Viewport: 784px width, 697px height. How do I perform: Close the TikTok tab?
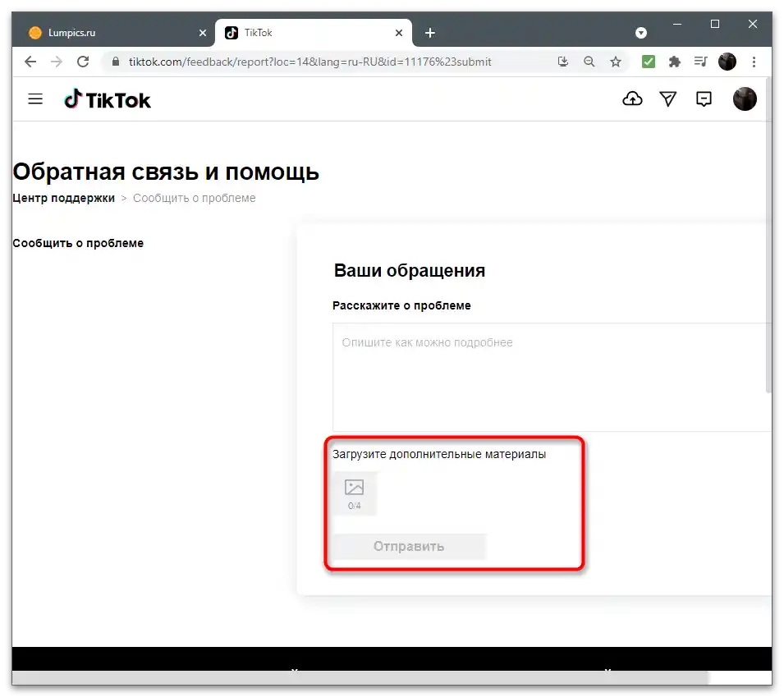(x=399, y=33)
